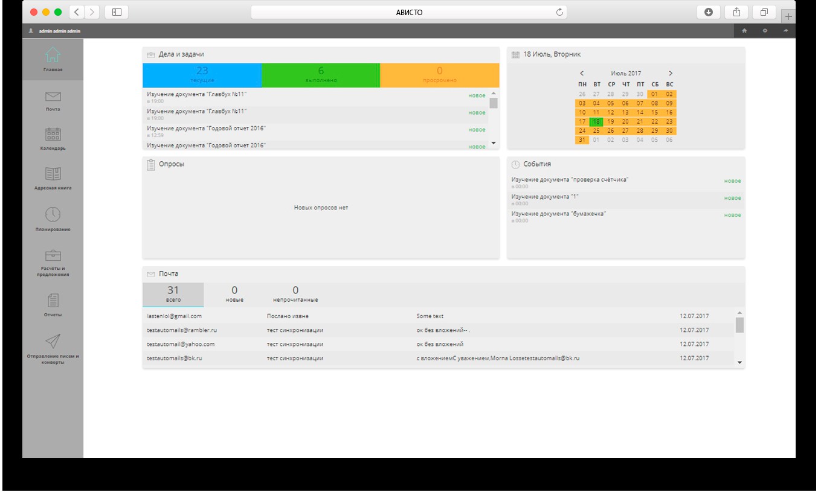Screen dimensions: 818x504
Task: Go to next month in calendar
Action: click(x=670, y=73)
